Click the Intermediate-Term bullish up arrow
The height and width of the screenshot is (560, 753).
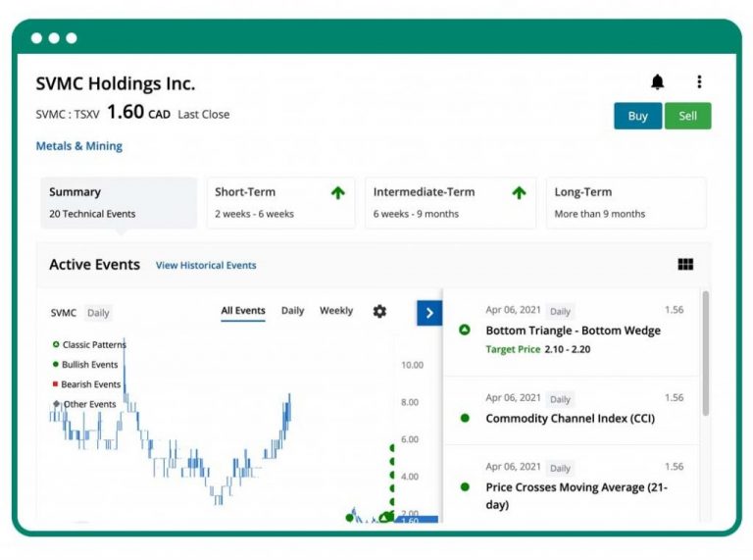[x=519, y=193]
